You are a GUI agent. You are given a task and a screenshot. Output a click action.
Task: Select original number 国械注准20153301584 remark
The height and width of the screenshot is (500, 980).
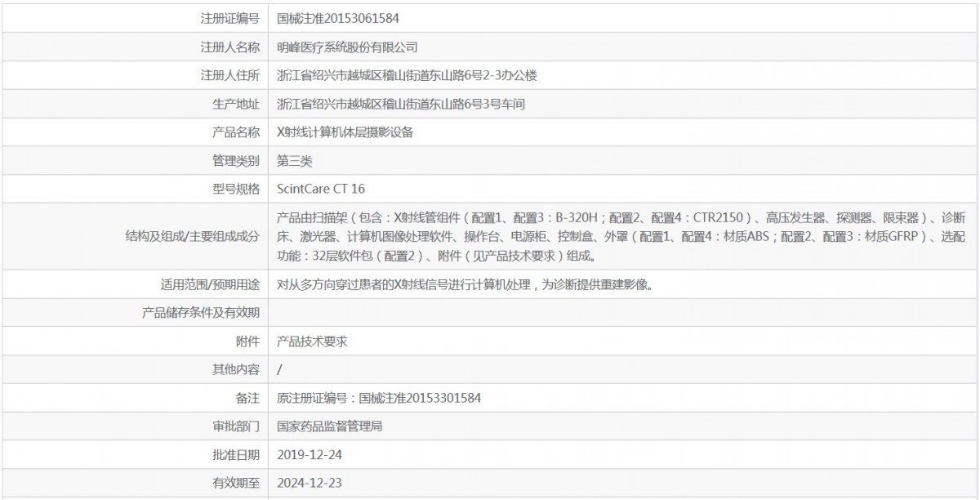[x=379, y=398]
